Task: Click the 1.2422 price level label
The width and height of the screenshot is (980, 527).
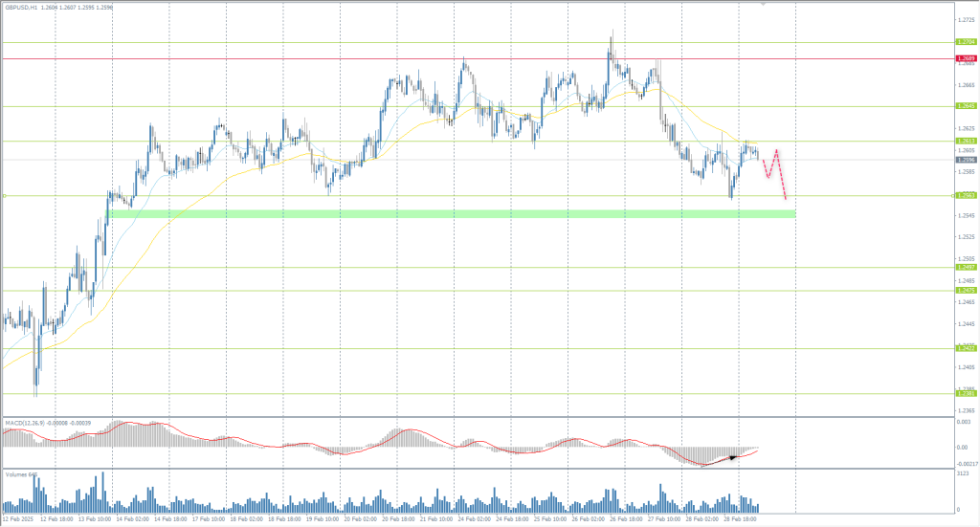Action: (x=965, y=348)
